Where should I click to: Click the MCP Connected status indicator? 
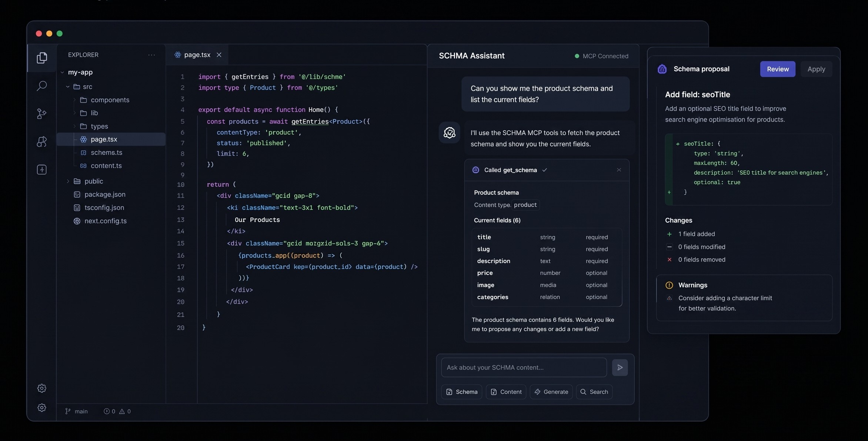pos(601,56)
